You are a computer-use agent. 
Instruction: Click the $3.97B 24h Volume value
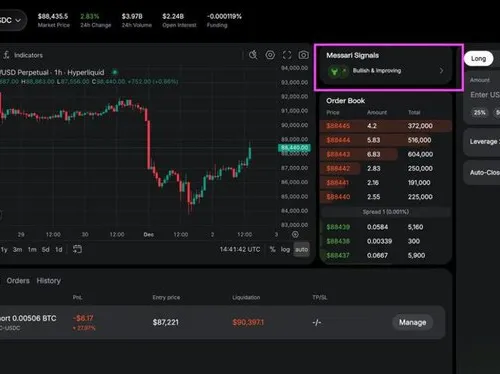point(132,16)
